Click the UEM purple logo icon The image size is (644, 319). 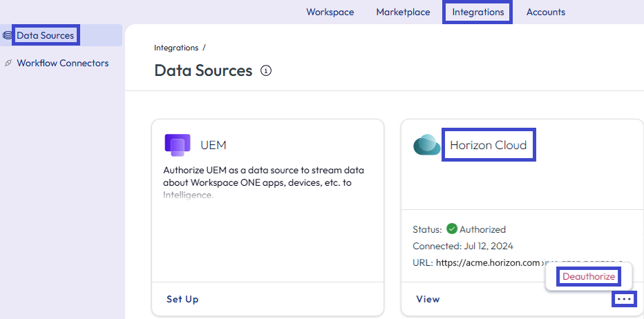pyautogui.click(x=178, y=145)
